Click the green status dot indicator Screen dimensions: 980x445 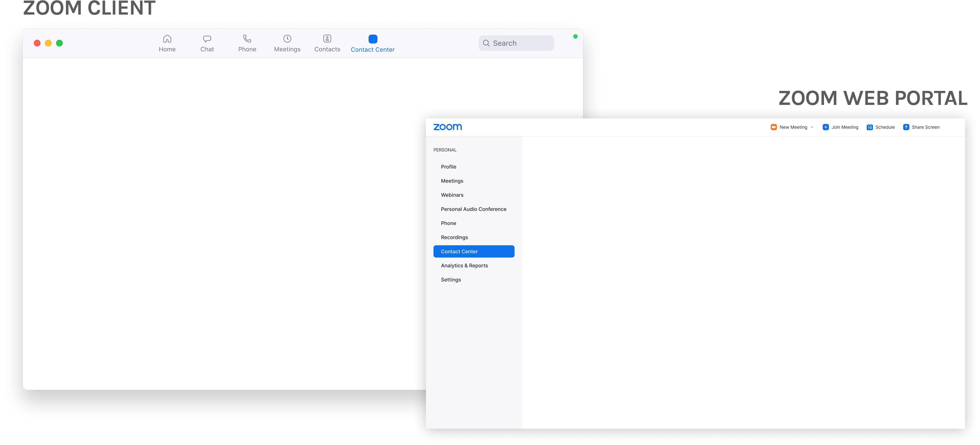(575, 36)
